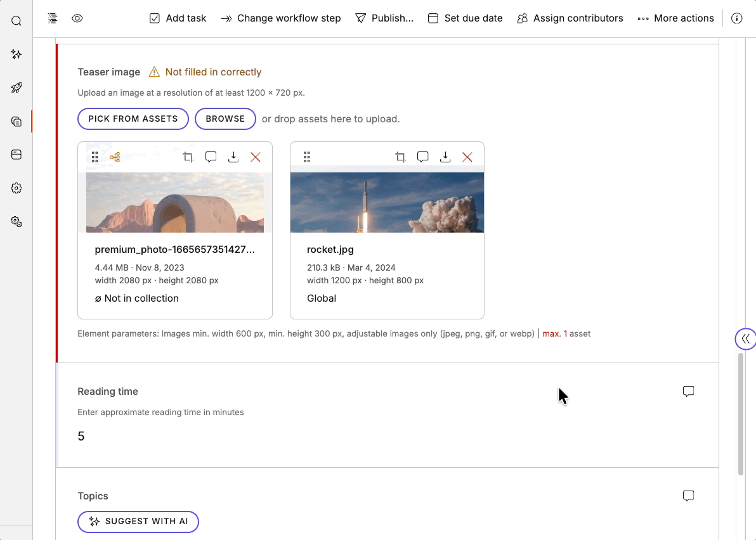Viewport: 756px width, 540px height.
Task: Download the premium_photo asset
Action: pos(233,157)
